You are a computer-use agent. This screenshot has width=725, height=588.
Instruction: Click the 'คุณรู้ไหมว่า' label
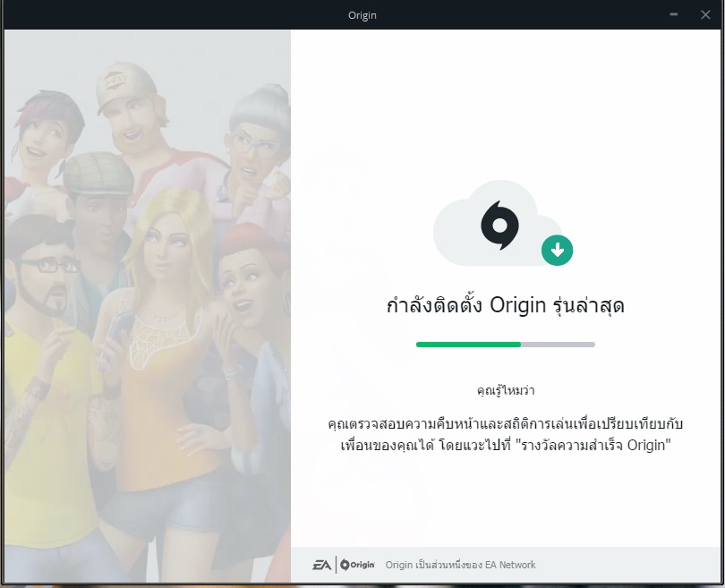click(x=506, y=390)
